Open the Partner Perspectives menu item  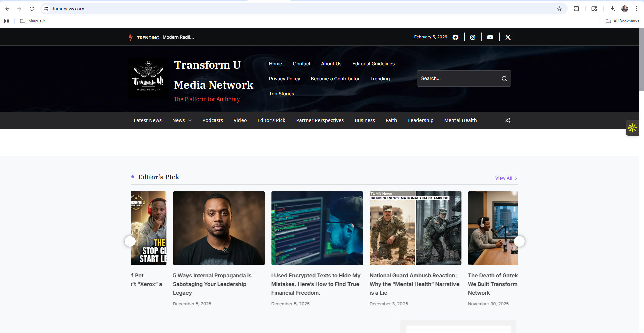pos(320,120)
